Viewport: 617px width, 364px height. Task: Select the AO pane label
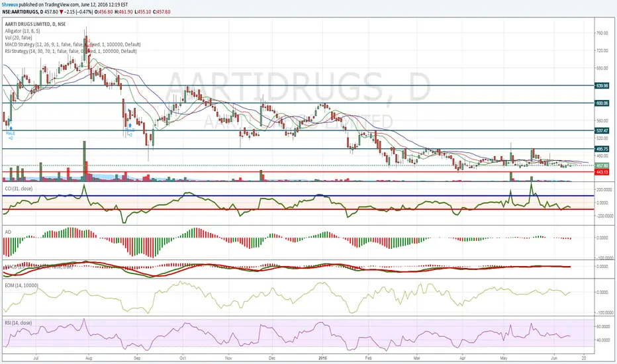pyautogui.click(x=7, y=232)
